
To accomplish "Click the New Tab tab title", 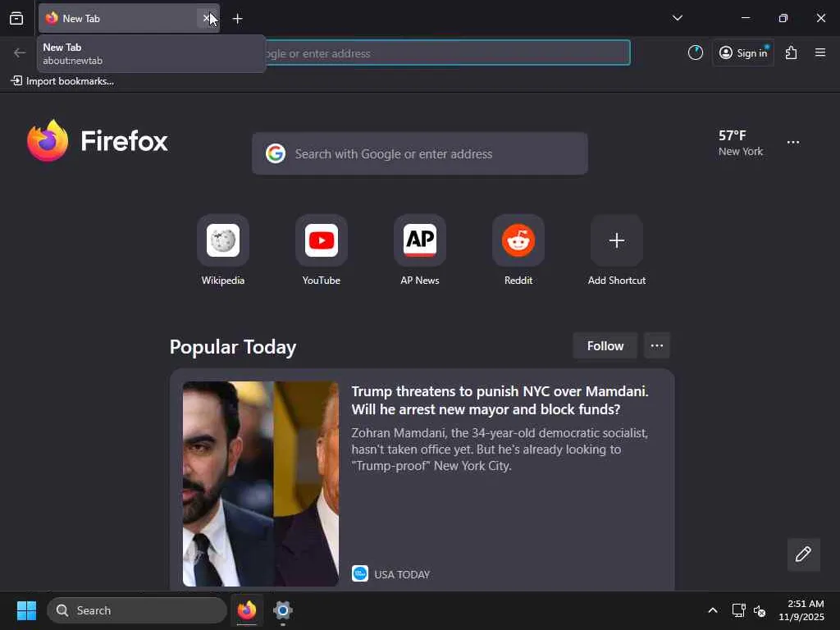I will (x=81, y=19).
